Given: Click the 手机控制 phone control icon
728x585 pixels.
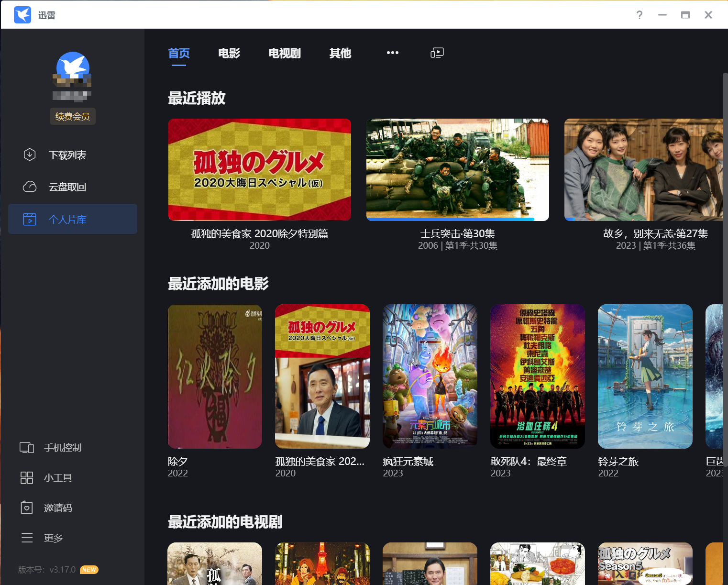Looking at the screenshot, I should [27, 448].
